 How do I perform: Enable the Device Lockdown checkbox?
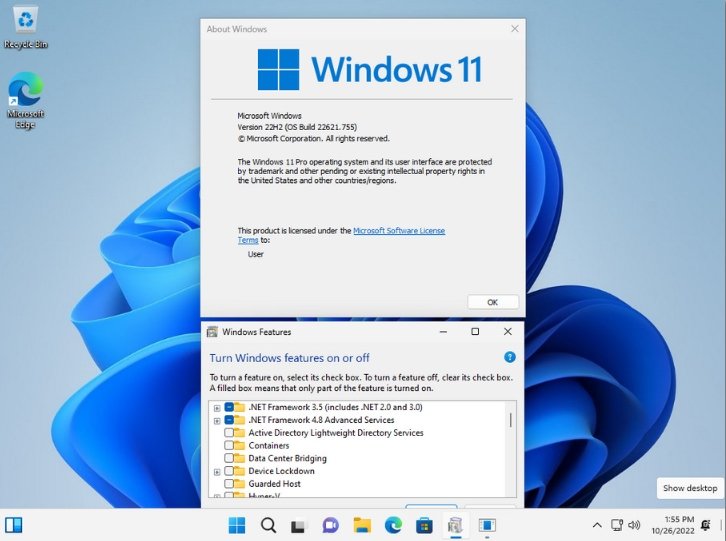pyautogui.click(x=229, y=471)
